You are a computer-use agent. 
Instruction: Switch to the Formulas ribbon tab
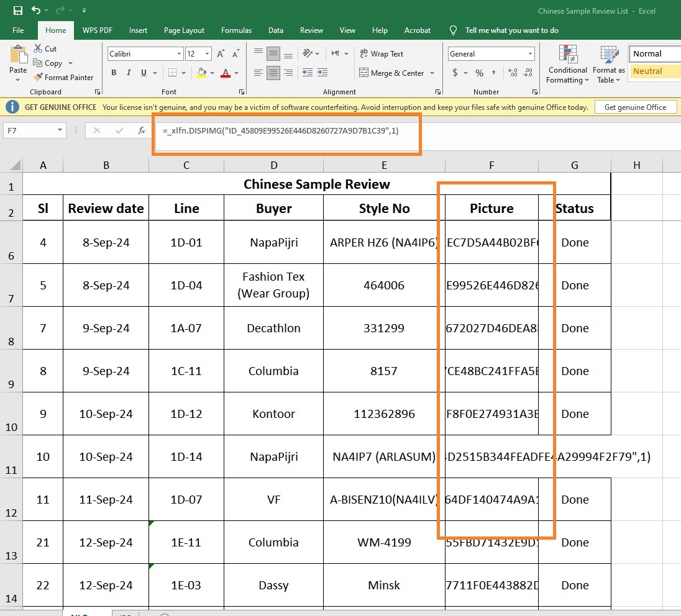tap(236, 30)
